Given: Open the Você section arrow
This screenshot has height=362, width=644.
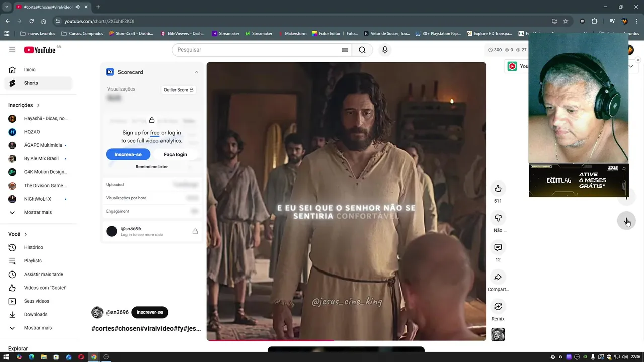Looking at the screenshot, I should (x=26, y=234).
